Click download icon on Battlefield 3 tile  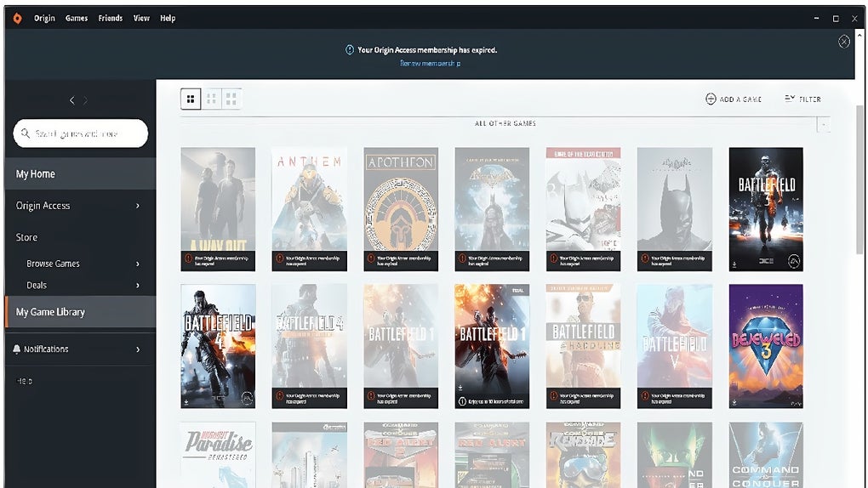coord(734,264)
